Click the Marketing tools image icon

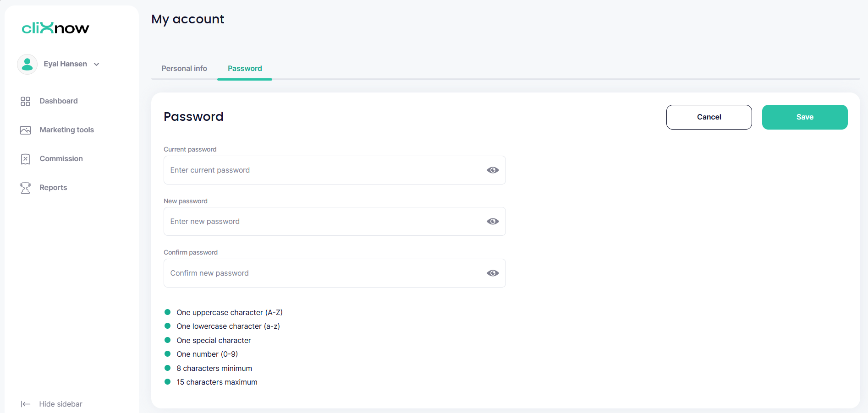click(x=25, y=130)
